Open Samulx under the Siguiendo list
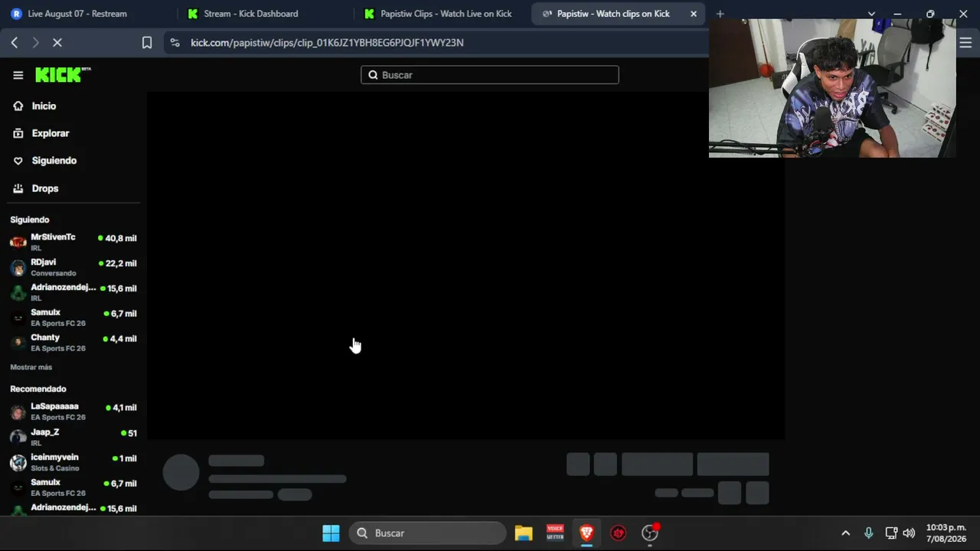Screen dimensions: 980x551 (73, 317)
